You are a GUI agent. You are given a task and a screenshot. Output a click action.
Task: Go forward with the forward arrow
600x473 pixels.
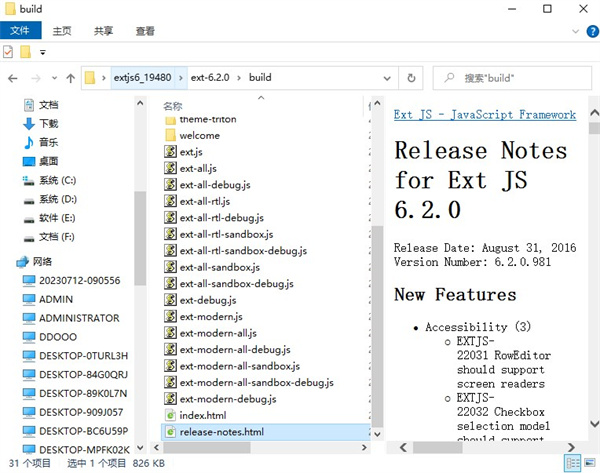coord(36,78)
